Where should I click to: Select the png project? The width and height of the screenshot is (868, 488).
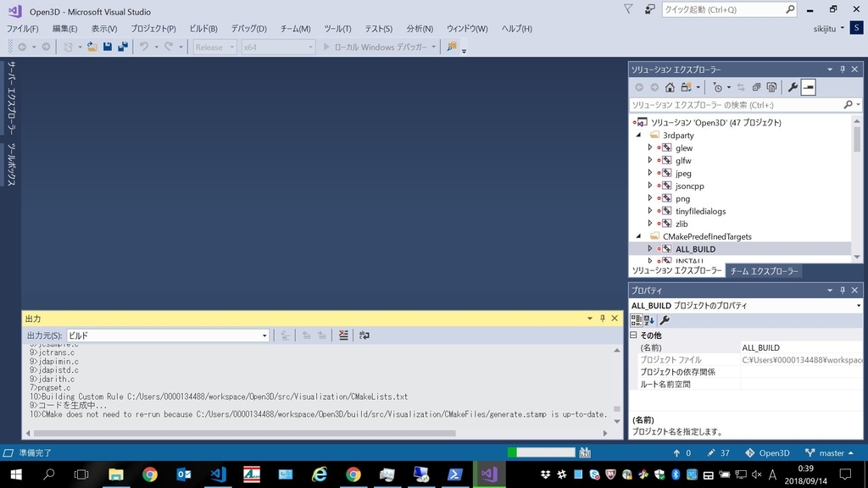(x=682, y=198)
